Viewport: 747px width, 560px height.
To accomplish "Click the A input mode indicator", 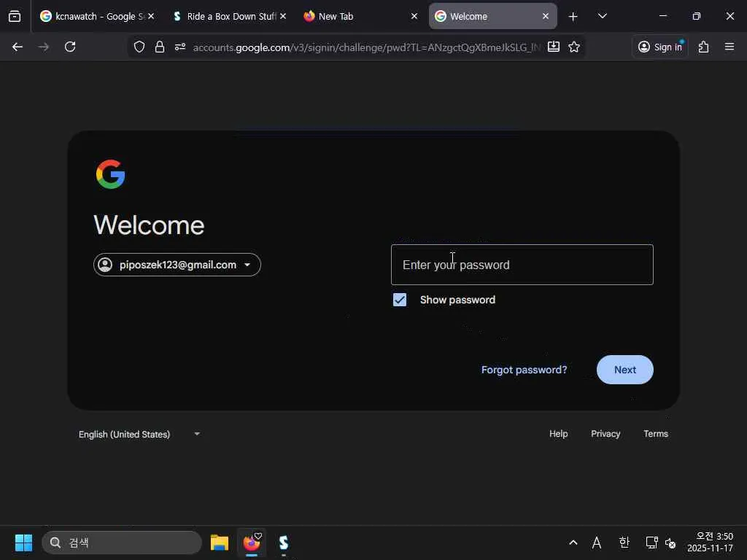I will click(x=597, y=542).
